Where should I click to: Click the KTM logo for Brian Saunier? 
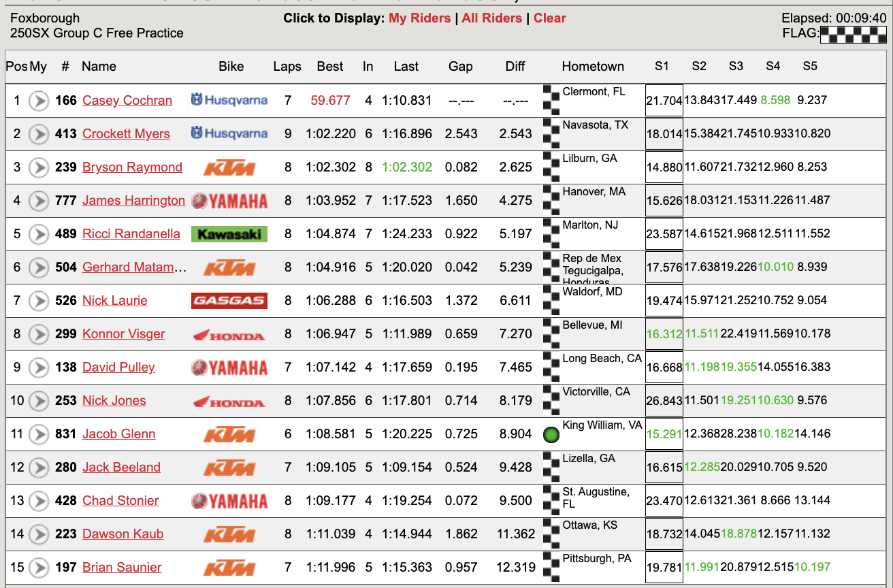pyautogui.click(x=229, y=568)
